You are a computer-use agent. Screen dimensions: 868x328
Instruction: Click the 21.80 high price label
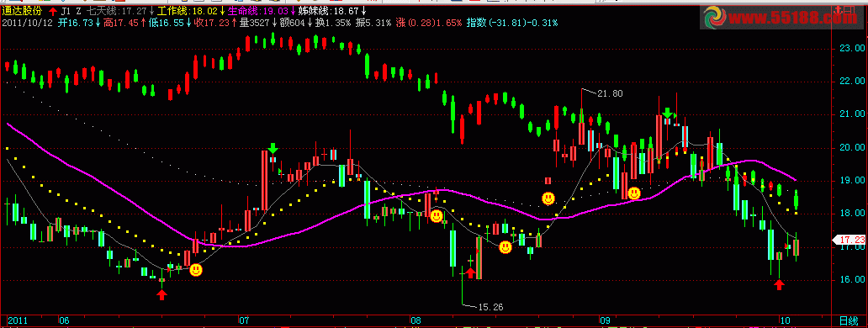click(610, 93)
